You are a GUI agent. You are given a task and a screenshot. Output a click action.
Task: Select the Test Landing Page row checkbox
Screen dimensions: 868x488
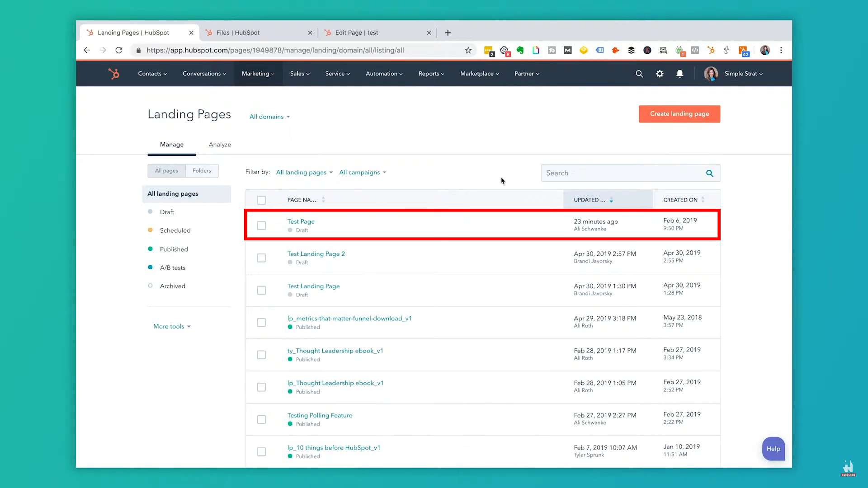(261, 290)
